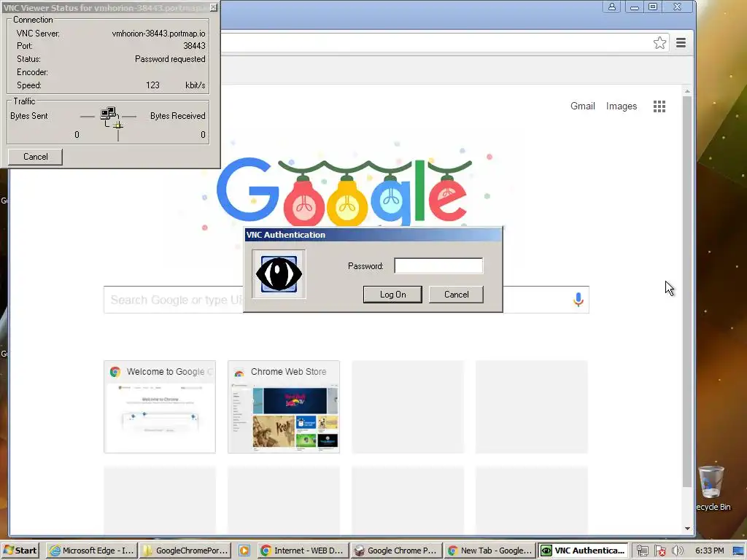Click the Log On button

(x=392, y=295)
